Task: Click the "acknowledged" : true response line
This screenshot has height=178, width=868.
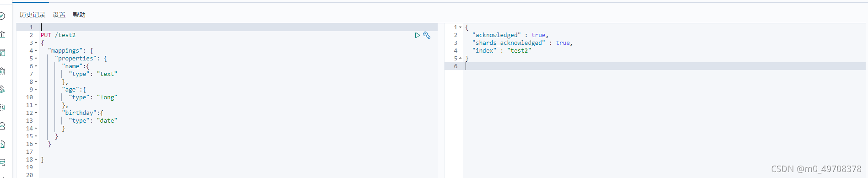Action: [510, 35]
